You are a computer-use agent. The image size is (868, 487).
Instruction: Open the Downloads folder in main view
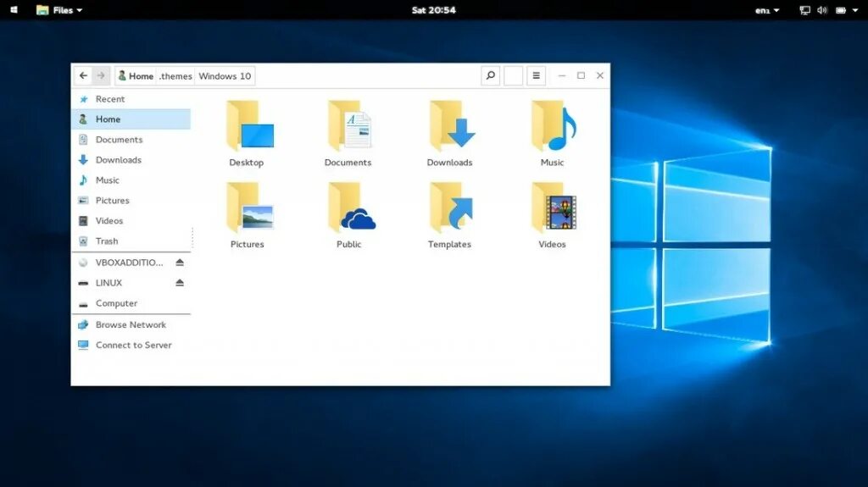tap(452, 126)
